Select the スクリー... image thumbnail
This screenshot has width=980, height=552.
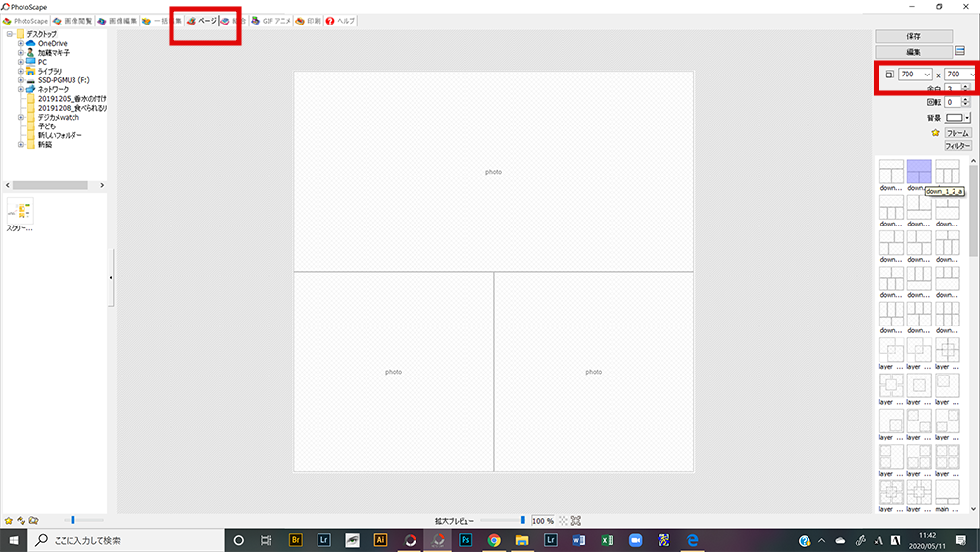(20, 215)
